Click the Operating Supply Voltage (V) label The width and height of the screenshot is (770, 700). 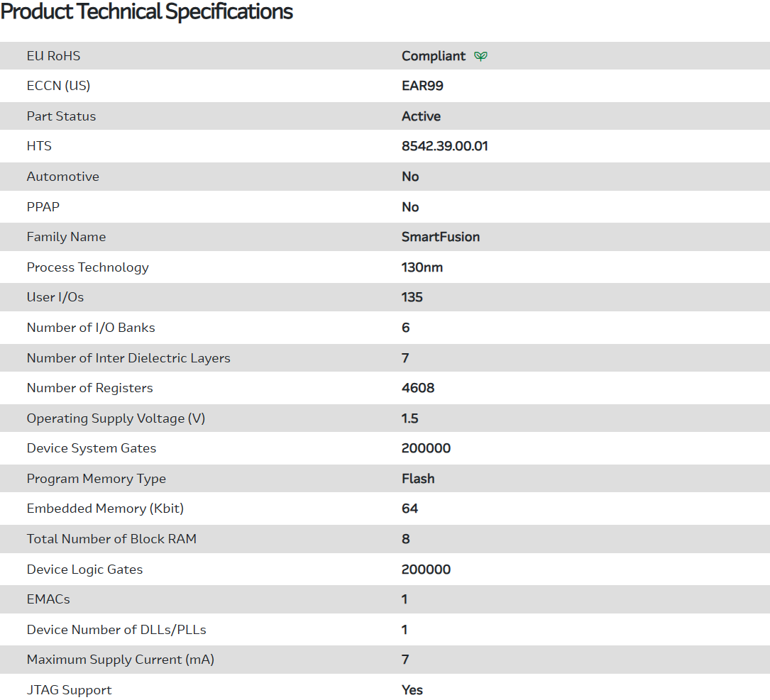tap(116, 418)
